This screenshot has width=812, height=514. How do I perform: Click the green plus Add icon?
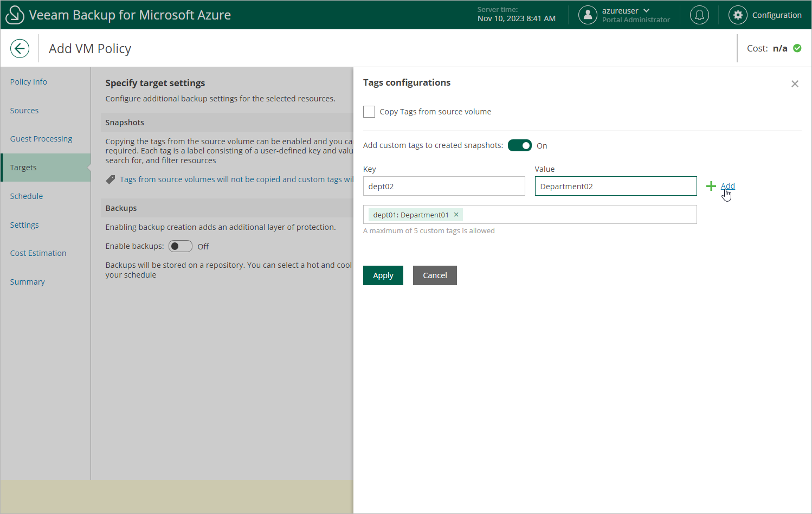pyautogui.click(x=711, y=186)
